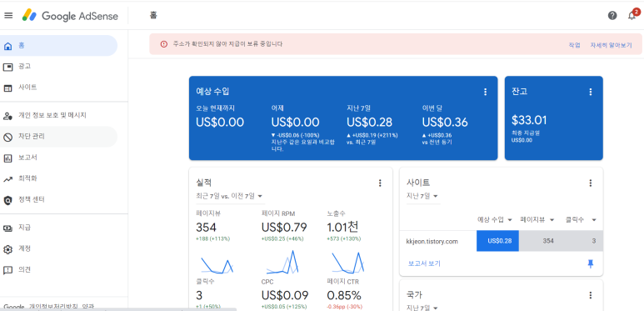Open the help question mark icon

(x=612, y=16)
